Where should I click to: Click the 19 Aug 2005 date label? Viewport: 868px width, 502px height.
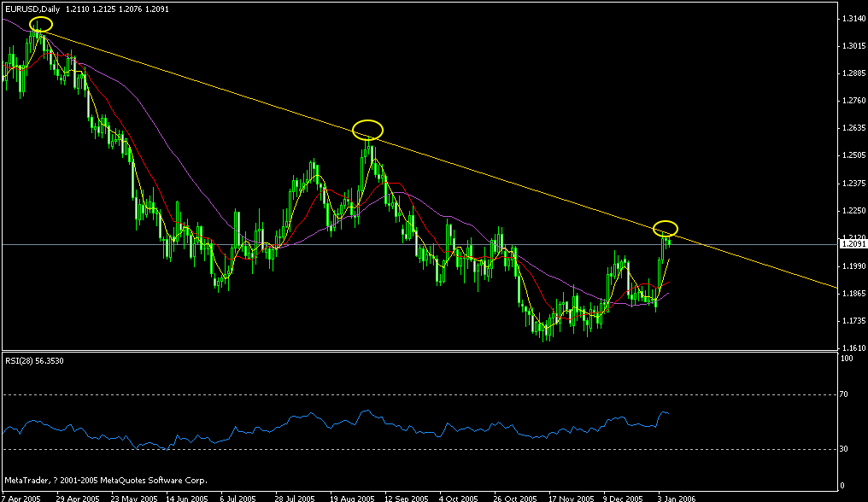[x=352, y=498]
